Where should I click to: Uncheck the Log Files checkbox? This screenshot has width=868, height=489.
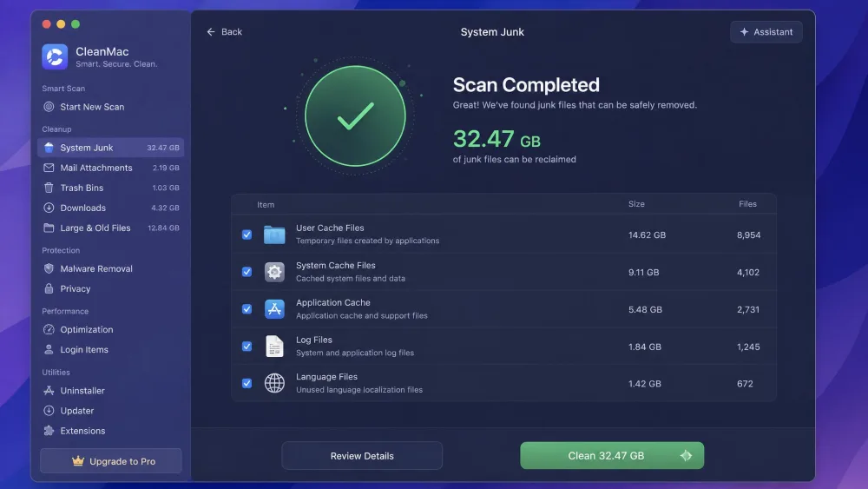(247, 346)
